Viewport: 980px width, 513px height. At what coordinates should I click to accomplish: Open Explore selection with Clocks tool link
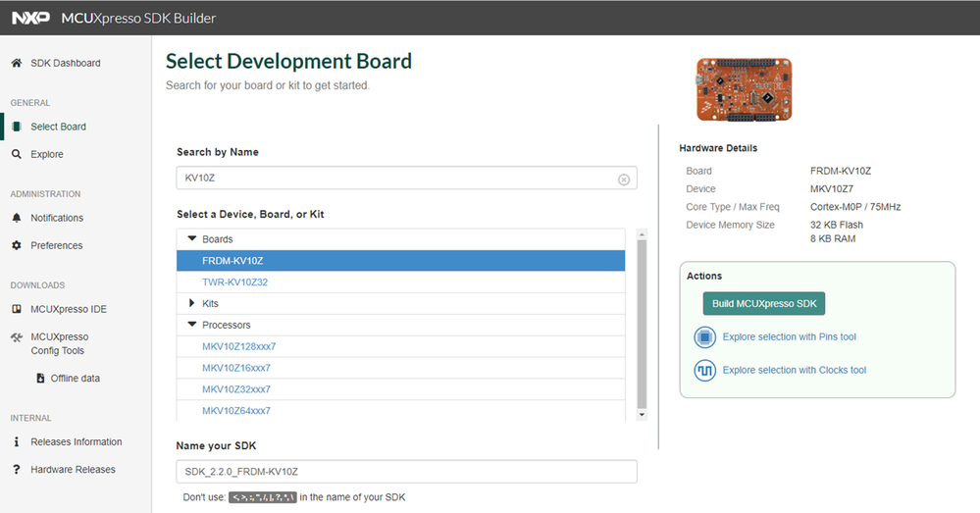[795, 370]
